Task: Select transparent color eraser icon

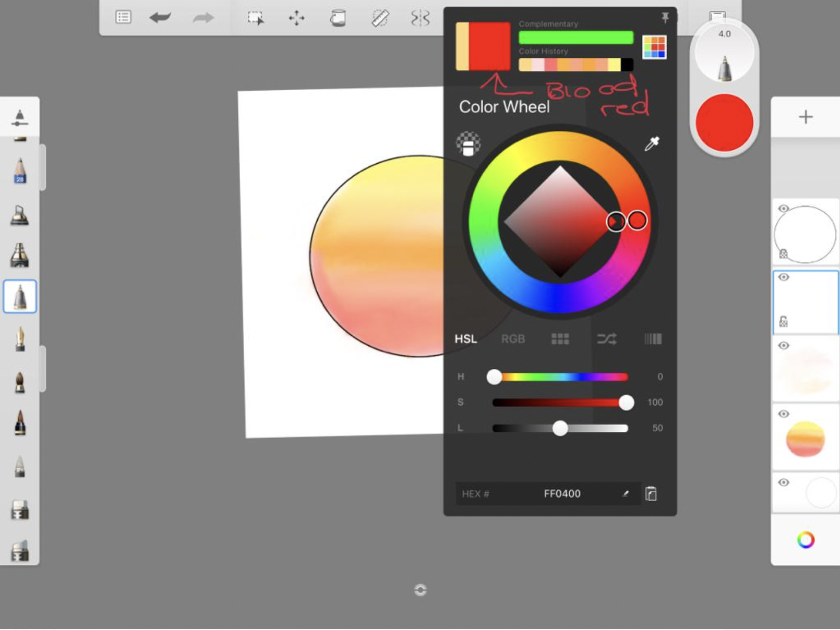Action: click(x=468, y=144)
